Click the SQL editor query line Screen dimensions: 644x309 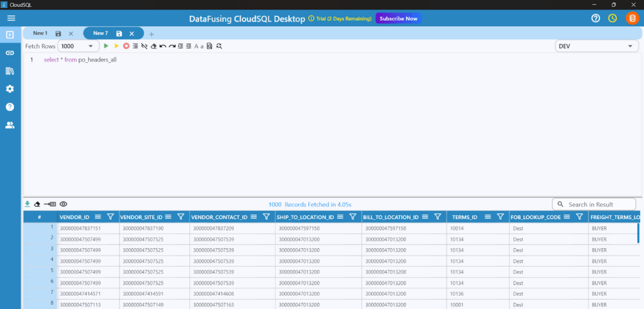pyautogui.click(x=80, y=60)
